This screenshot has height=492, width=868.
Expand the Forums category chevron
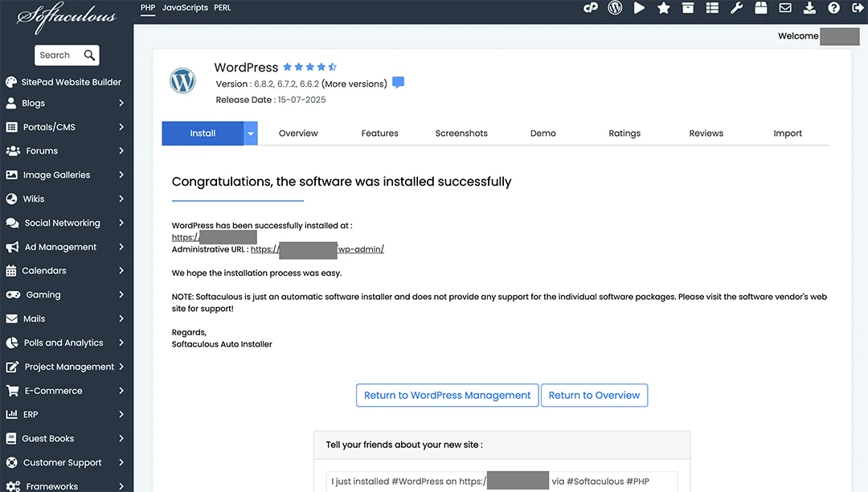[121, 150]
